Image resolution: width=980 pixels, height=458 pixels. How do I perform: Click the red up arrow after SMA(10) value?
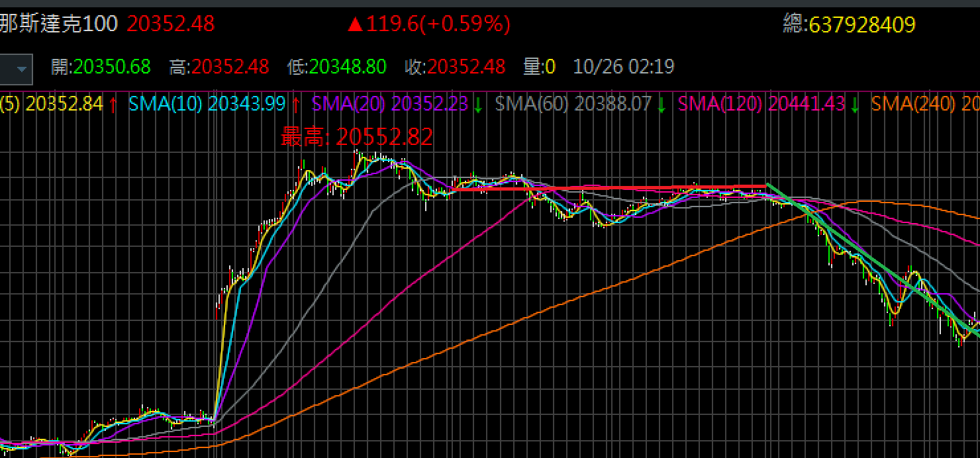296,104
